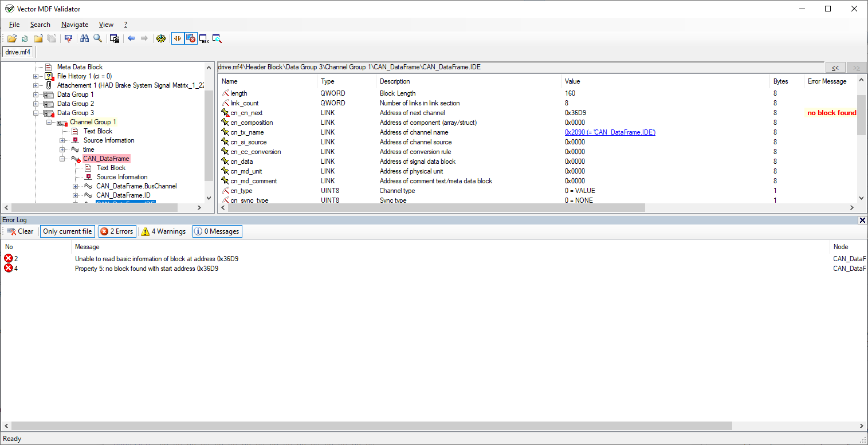Click the validation settings gear icon
Screen dimensions: 868x445
pyautogui.click(x=161, y=38)
